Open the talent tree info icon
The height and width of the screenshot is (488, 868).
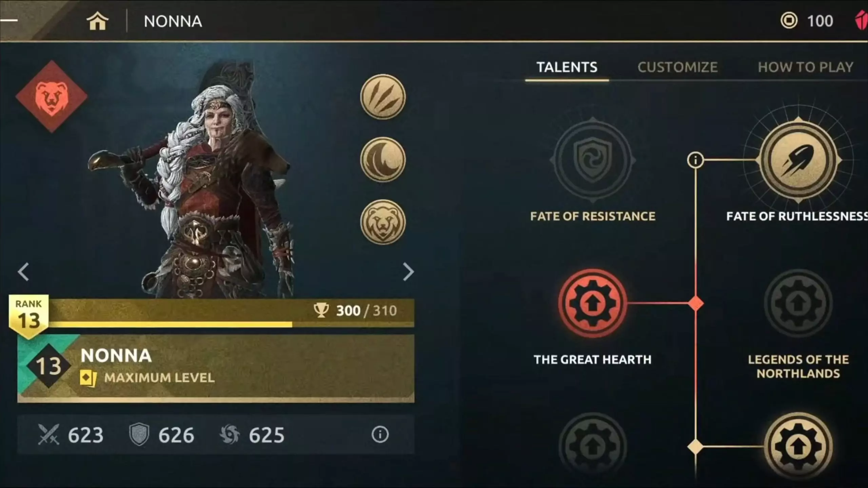[x=695, y=160]
